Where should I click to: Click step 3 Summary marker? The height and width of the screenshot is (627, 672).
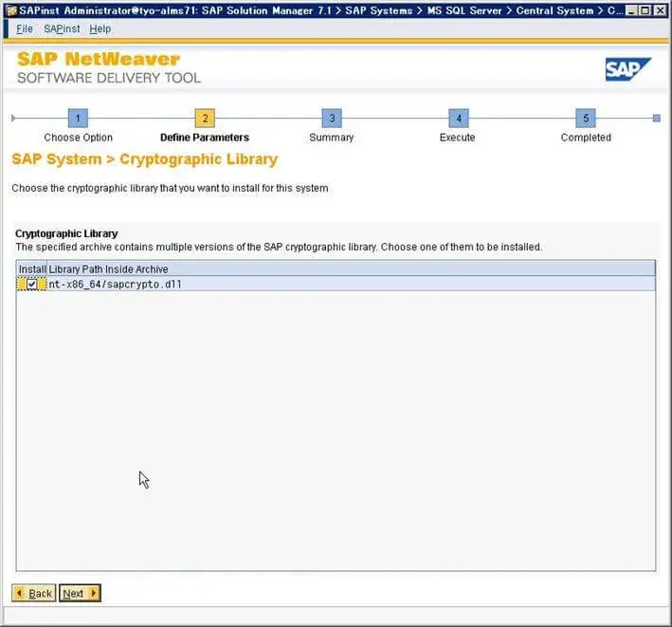pos(332,118)
